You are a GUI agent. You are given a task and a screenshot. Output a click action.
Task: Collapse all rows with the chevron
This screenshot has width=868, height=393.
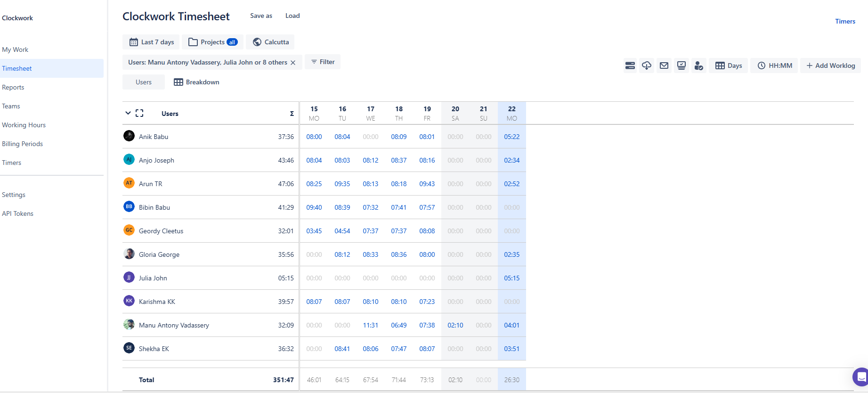(128, 113)
